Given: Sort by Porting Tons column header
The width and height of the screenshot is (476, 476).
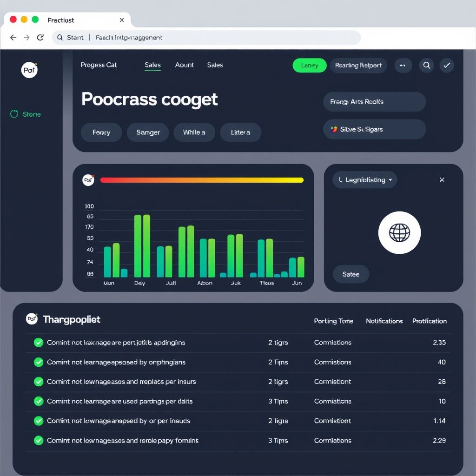Looking at the screenshot, I should click(333, 321).
